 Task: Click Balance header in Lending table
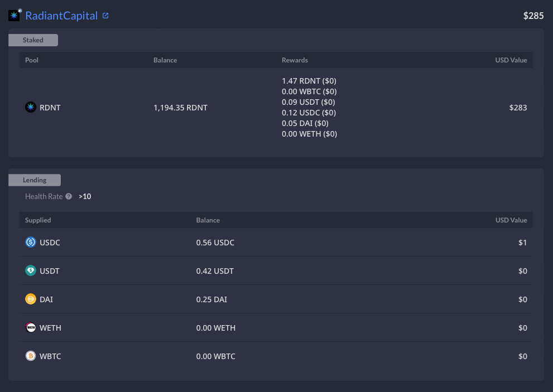tap(208, 220)
